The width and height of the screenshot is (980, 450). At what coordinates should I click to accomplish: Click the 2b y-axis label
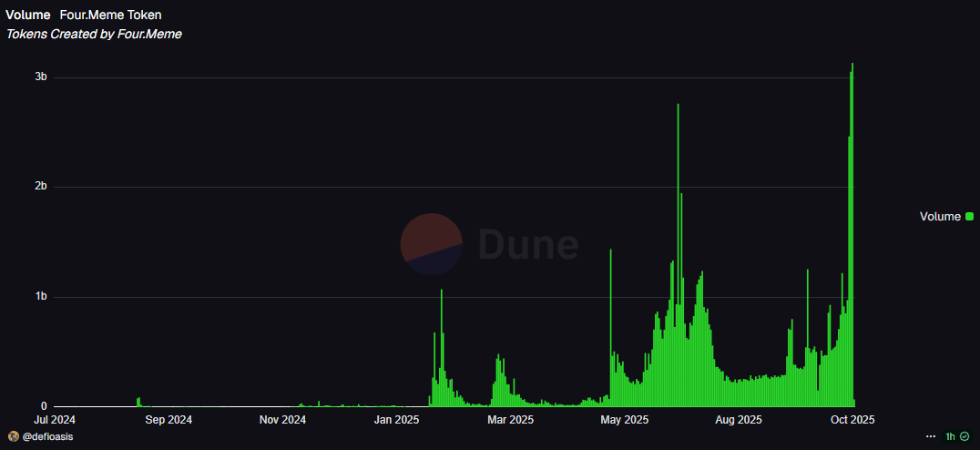pyautogui.click(x=41, y=187)
